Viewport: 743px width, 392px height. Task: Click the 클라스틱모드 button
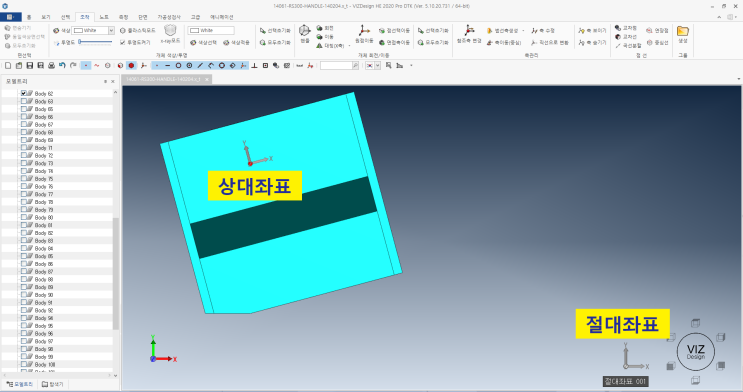coord(137,31)
